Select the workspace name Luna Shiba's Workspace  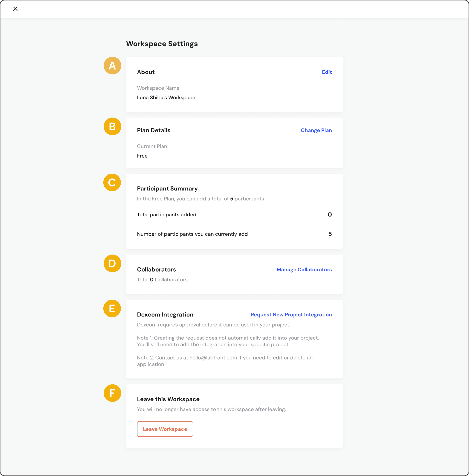[166, 97]
